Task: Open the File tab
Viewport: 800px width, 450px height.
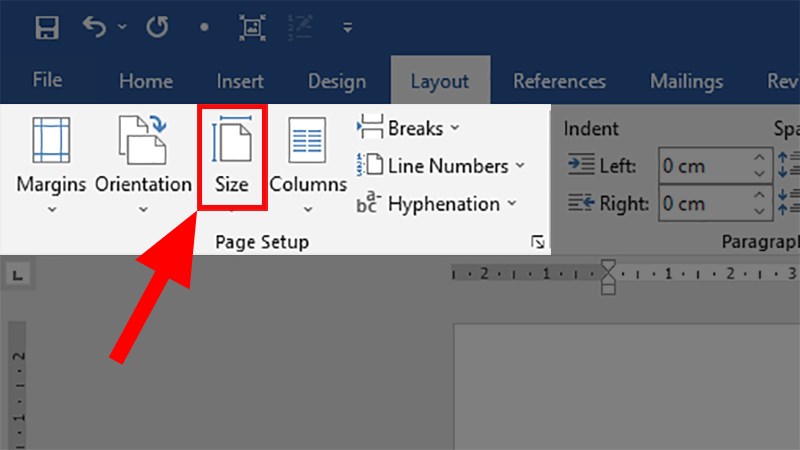Action: tap(47, 80)
